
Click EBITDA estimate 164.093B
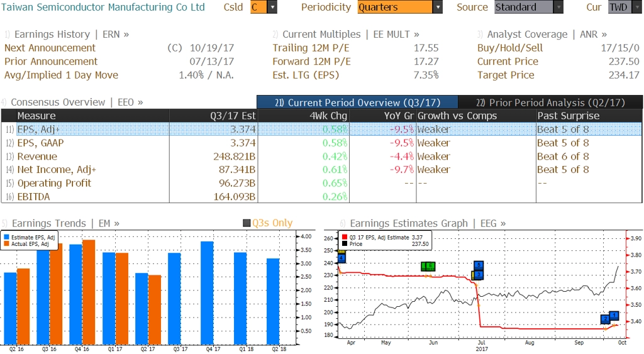point(234,197)
